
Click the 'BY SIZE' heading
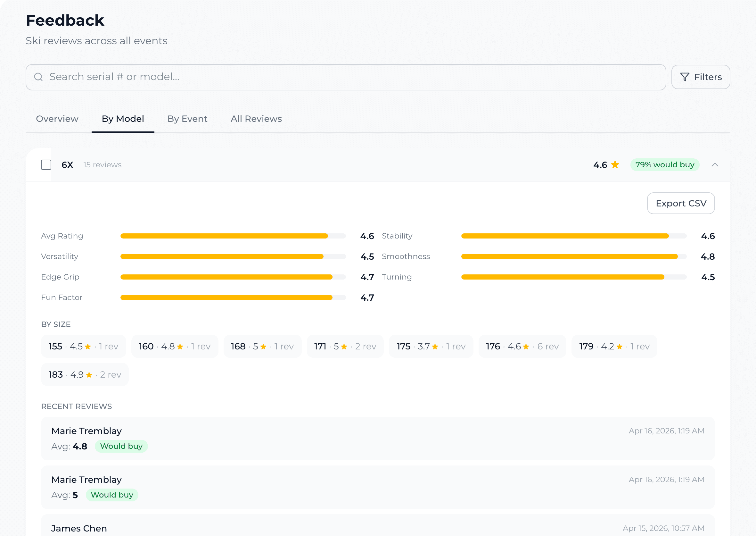click(x=56, y=324)
